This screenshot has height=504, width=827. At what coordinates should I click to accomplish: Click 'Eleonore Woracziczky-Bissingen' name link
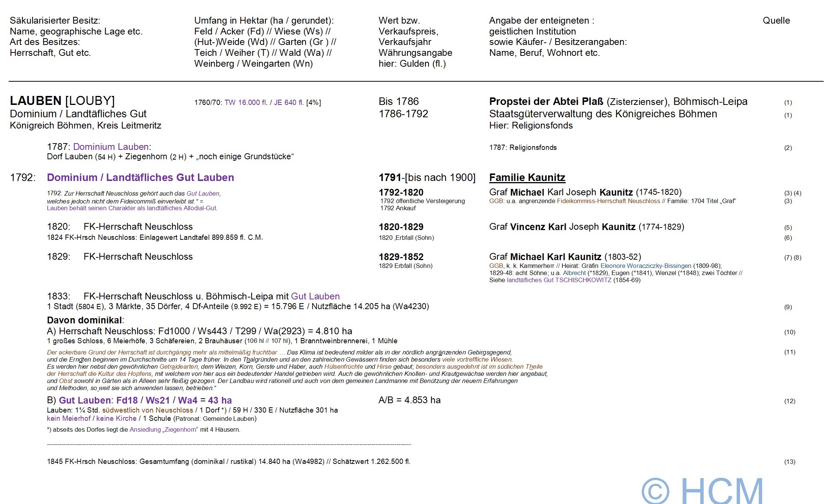tap(646, 266)
